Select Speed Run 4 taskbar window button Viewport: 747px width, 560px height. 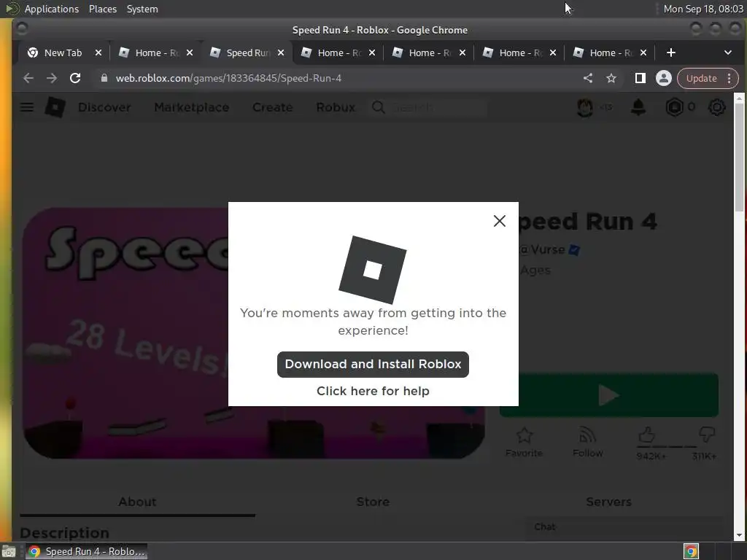[86, 551]
